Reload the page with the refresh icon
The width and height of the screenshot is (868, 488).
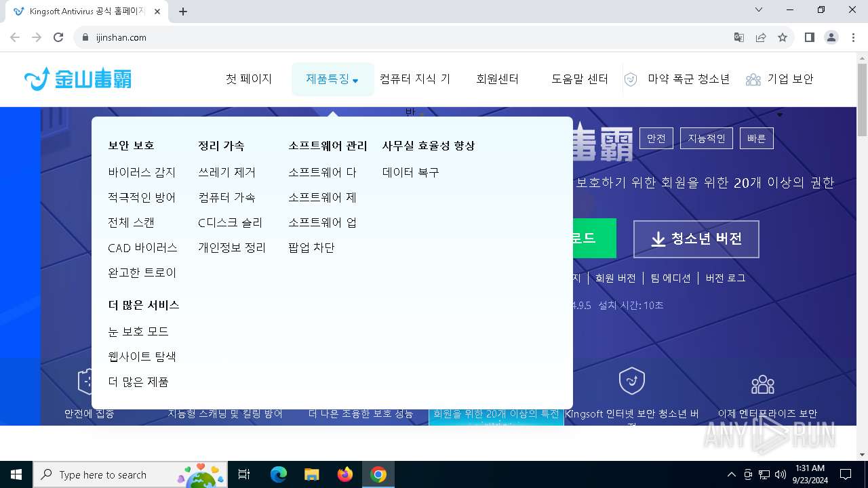click(58, 37)
